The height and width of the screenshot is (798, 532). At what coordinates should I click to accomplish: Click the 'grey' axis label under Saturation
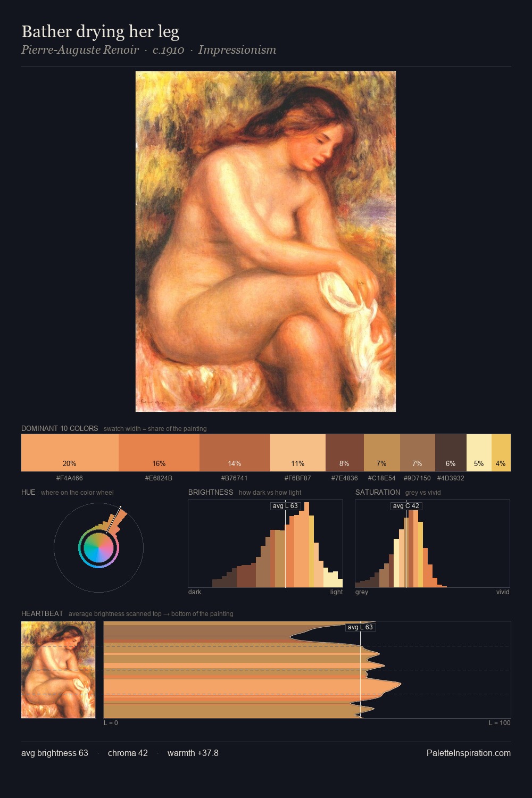(x=362, y=592)
